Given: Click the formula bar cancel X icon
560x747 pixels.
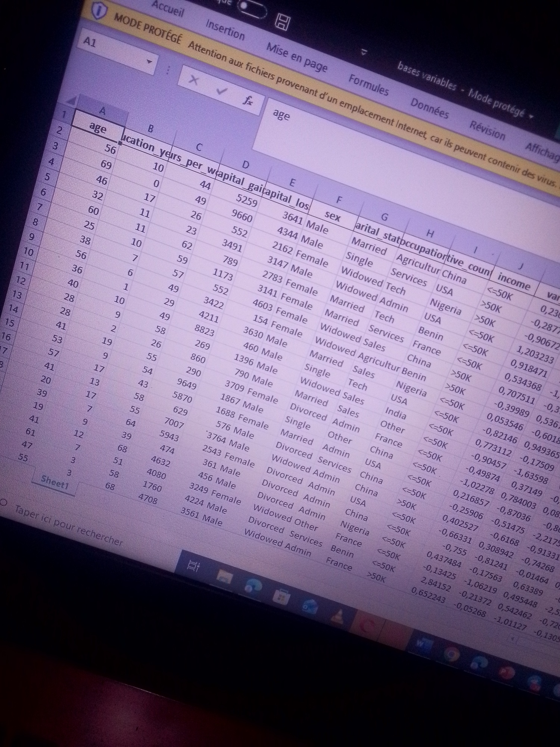Looking at the screenshot, I should point(193,80).
